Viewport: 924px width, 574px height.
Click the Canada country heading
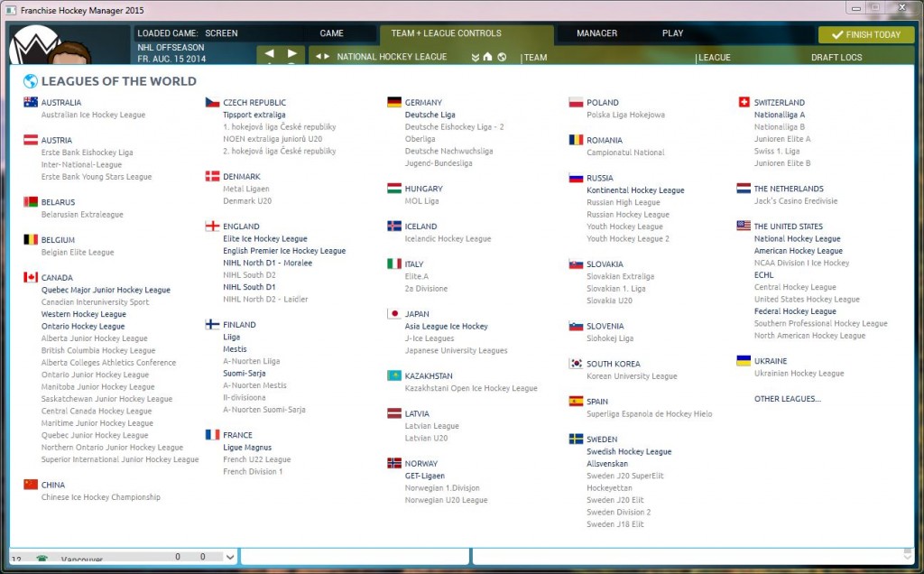pos(57,278)
